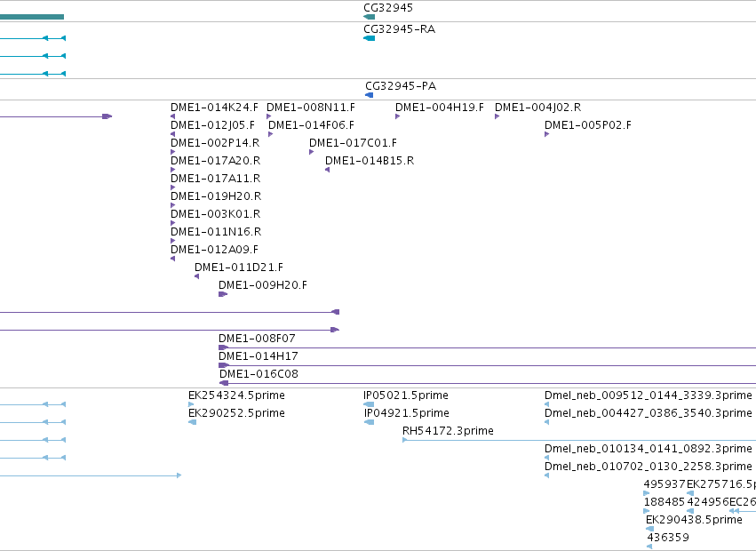756x551 pixels.
Task: Select the 436359 EST label
Action: coord(668,538)
